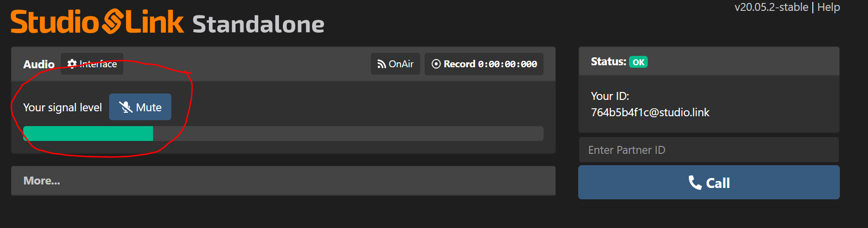Click the crossed-out microphone icon

click(126, 107)
